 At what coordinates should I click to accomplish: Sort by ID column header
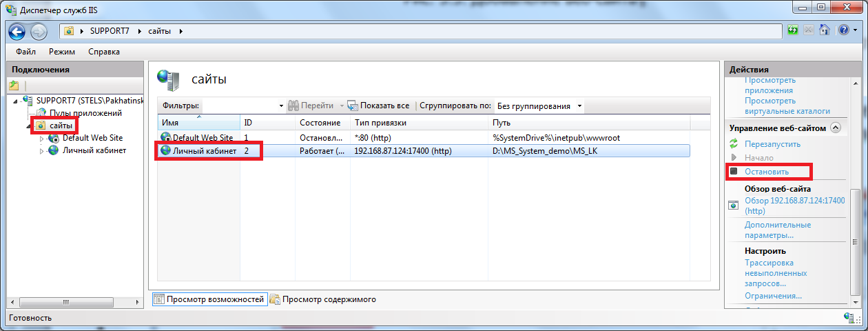(268, 123)
